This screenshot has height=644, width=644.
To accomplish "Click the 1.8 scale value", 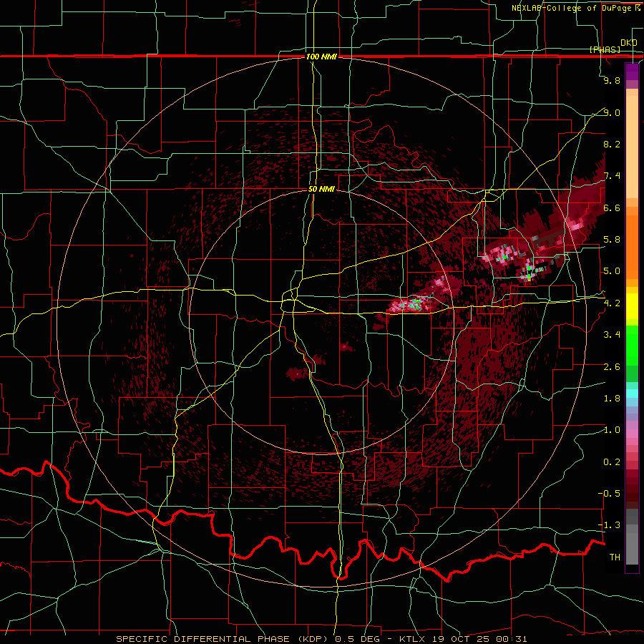I will [612, 399].
